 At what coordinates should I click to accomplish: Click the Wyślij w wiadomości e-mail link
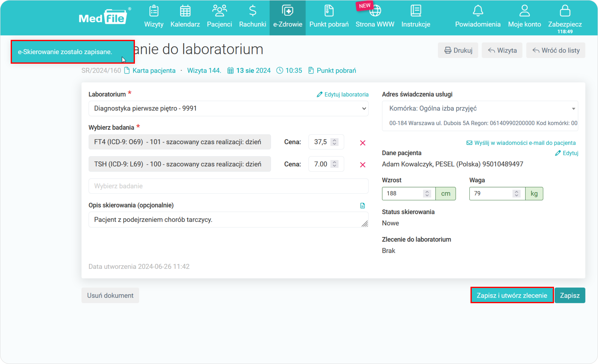(521, 143)
